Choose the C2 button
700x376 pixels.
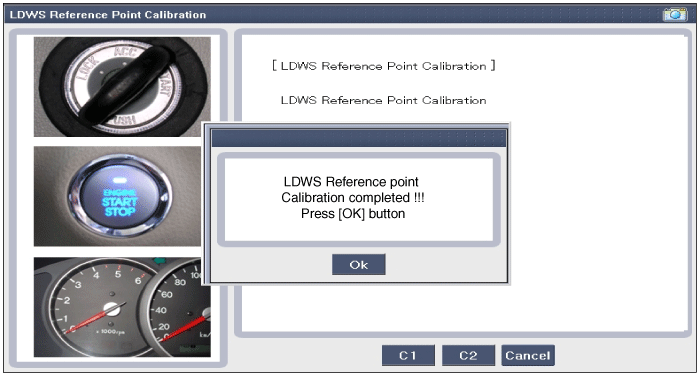pos(468,355)
